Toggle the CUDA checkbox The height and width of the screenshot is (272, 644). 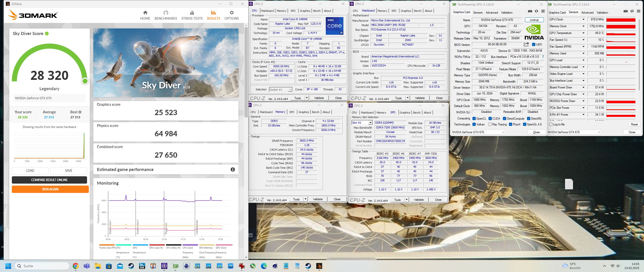pyautogui.click(x=490, y=119)
